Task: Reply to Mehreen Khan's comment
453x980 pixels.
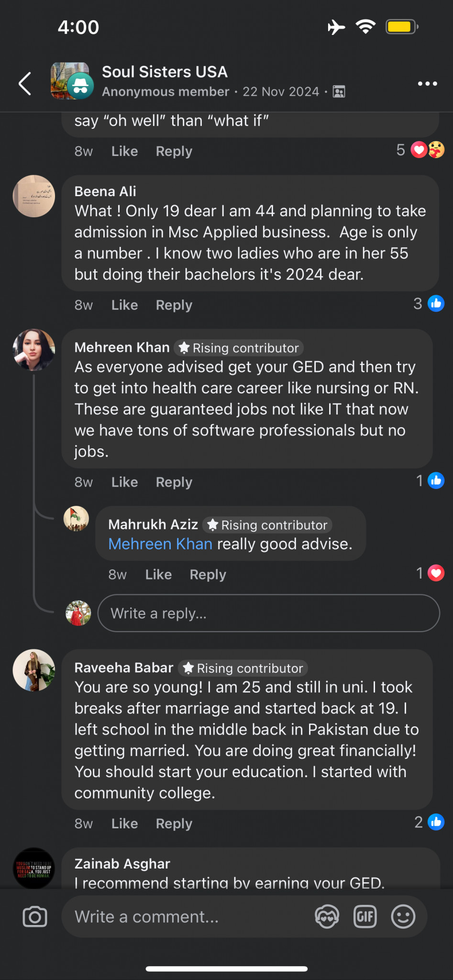Action: 174,482
